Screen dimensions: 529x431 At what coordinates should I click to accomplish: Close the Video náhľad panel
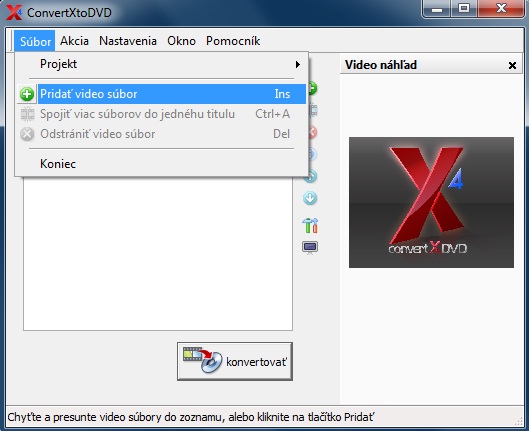(x=512, y=65)
